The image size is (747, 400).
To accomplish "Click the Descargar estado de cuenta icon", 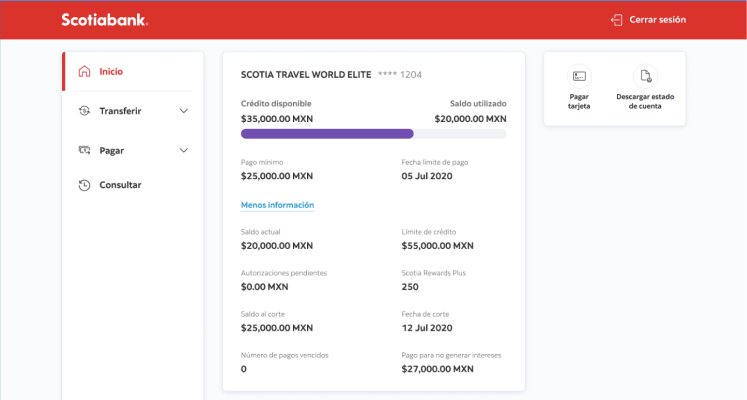I will click(645, 76).
